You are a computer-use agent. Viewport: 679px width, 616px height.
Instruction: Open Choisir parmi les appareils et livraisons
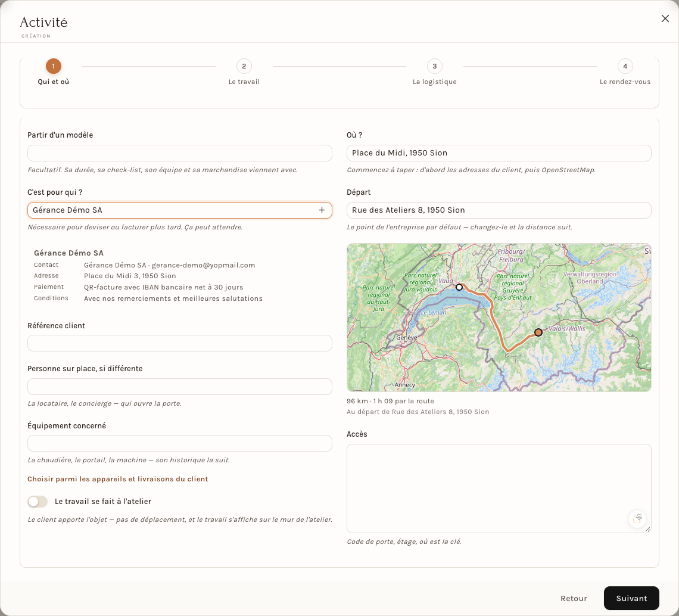tap(118, 479)
